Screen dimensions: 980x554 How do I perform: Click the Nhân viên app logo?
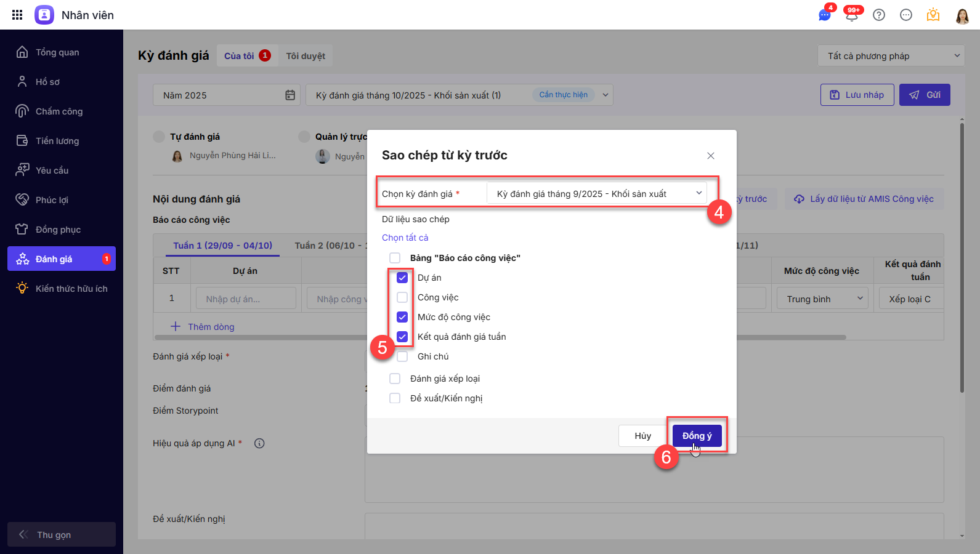coord(44,15)
